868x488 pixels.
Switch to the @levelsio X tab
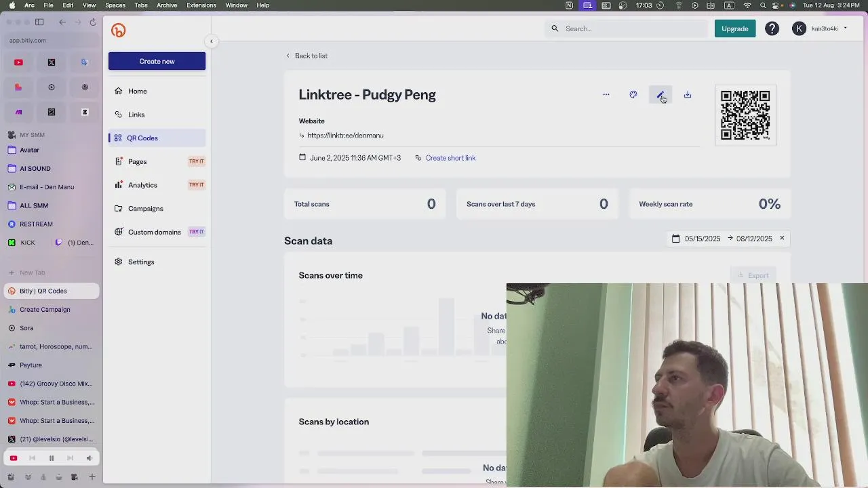coord(52,439)
